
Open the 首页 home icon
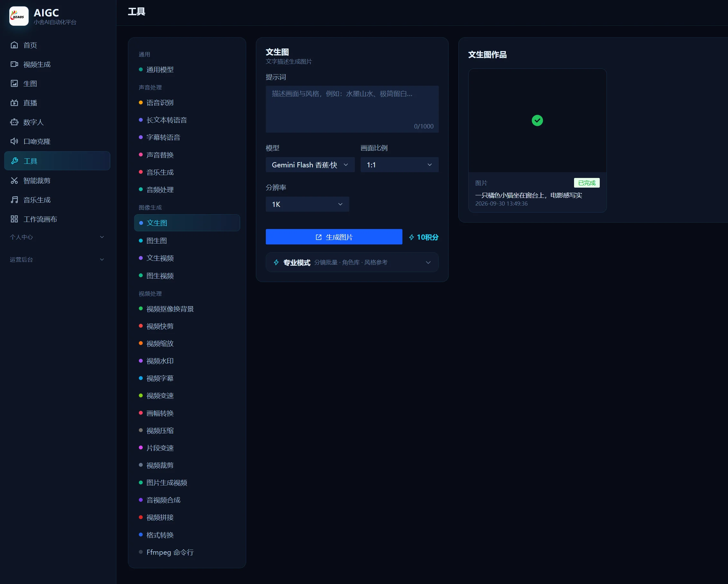14,45
